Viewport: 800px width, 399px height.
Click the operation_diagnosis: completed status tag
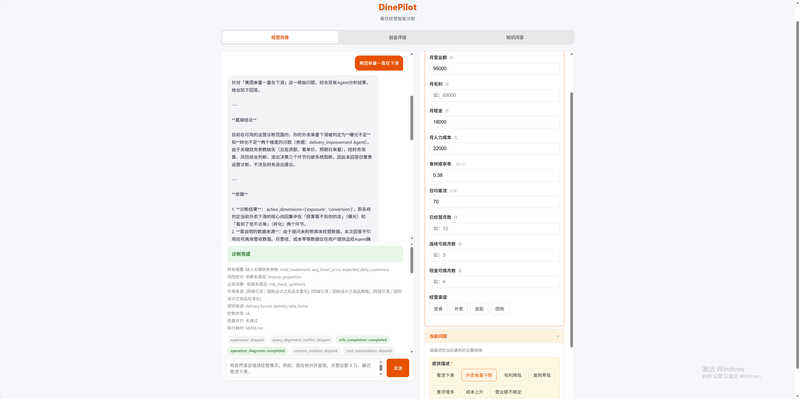click(258, 351)
